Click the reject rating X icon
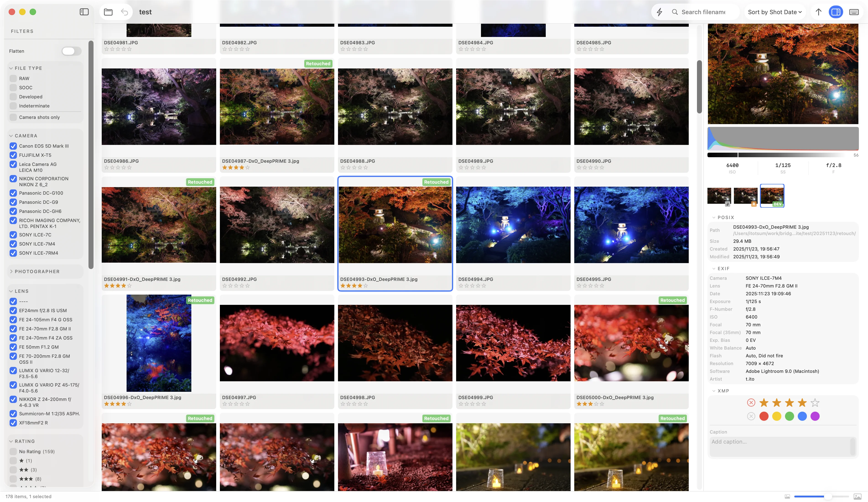868x502 pixels. coord(751,403)
